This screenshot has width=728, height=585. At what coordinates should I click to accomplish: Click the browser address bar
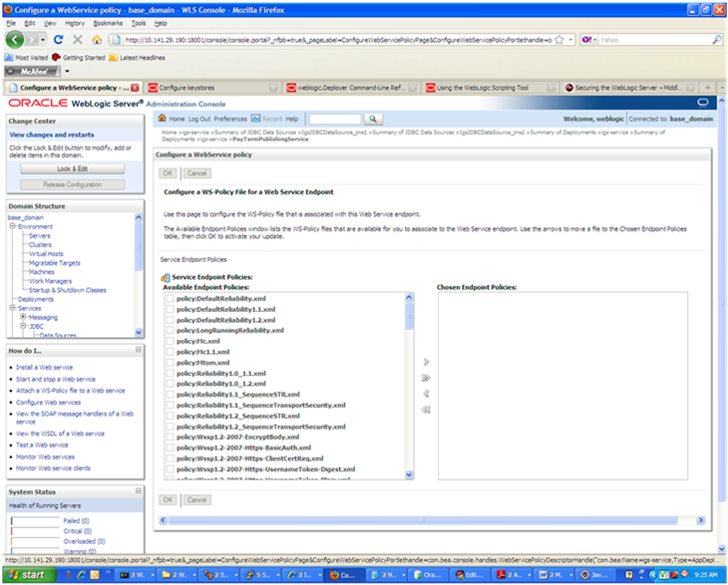click(x=338, y=40)
